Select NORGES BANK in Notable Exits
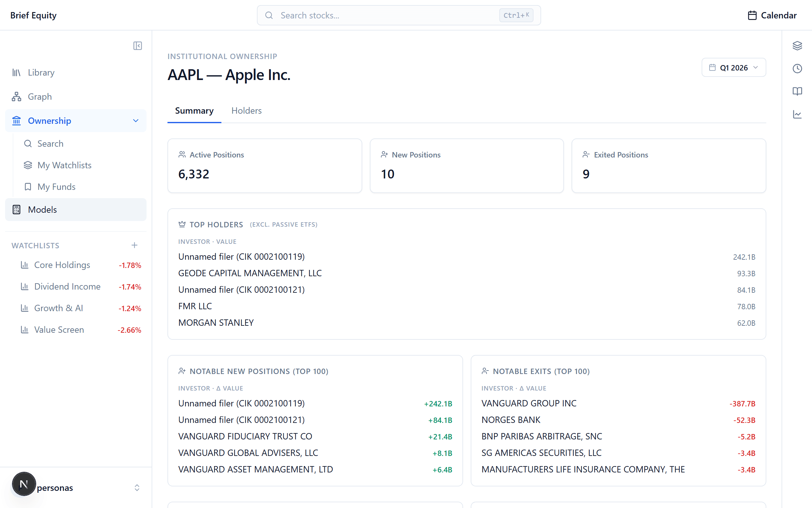The image size is (812, 508). tap(619, 420)
